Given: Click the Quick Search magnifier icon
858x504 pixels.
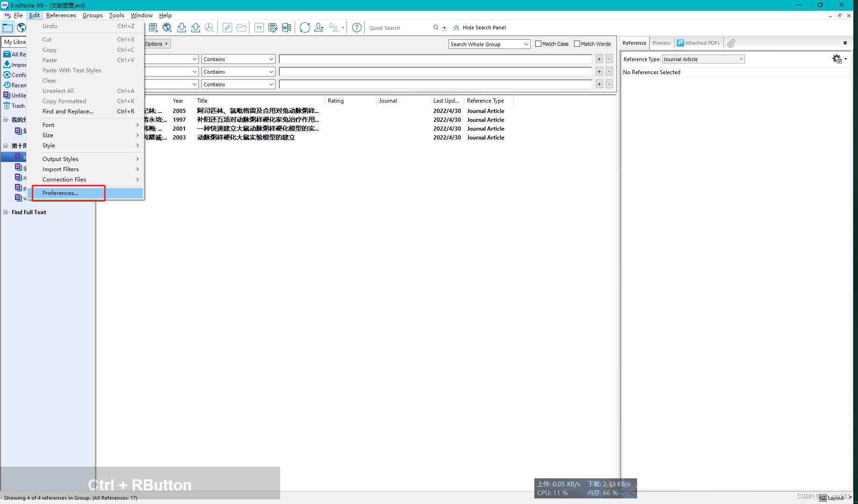Looking at the screenshot, I should click(436, 28).
